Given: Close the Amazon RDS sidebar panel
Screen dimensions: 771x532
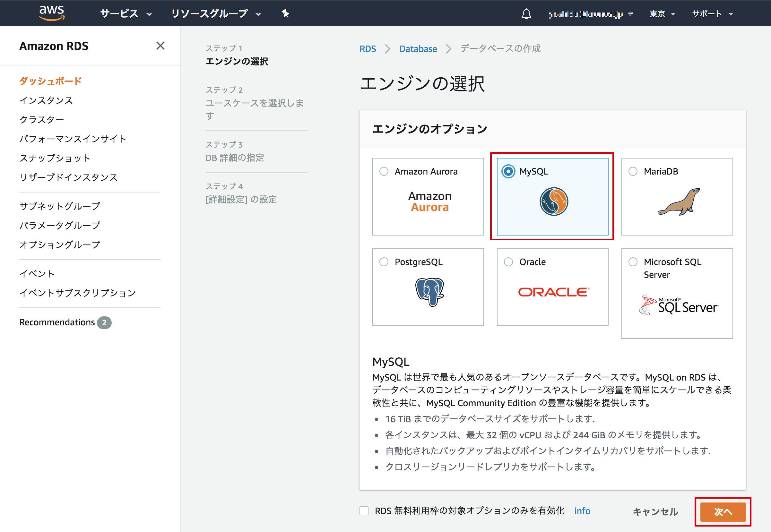Looking at the screenshot, I should pyautogui.click(x=160, y=46).
